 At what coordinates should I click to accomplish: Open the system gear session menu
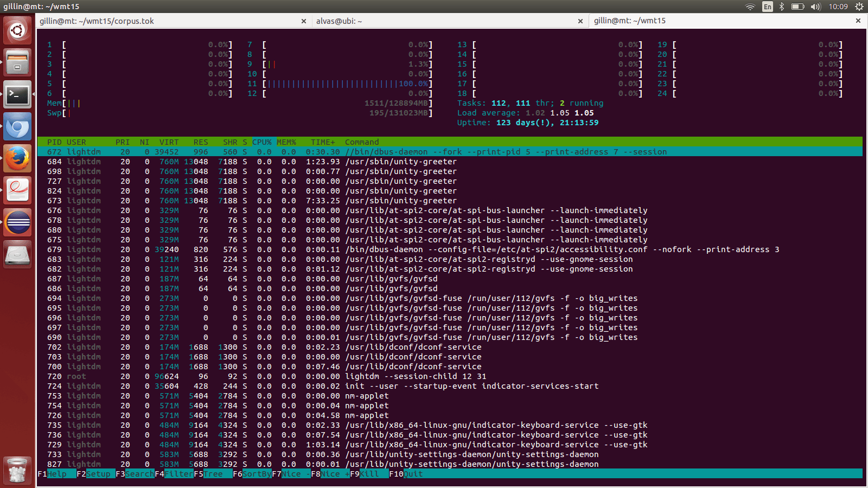pos(859,7)
